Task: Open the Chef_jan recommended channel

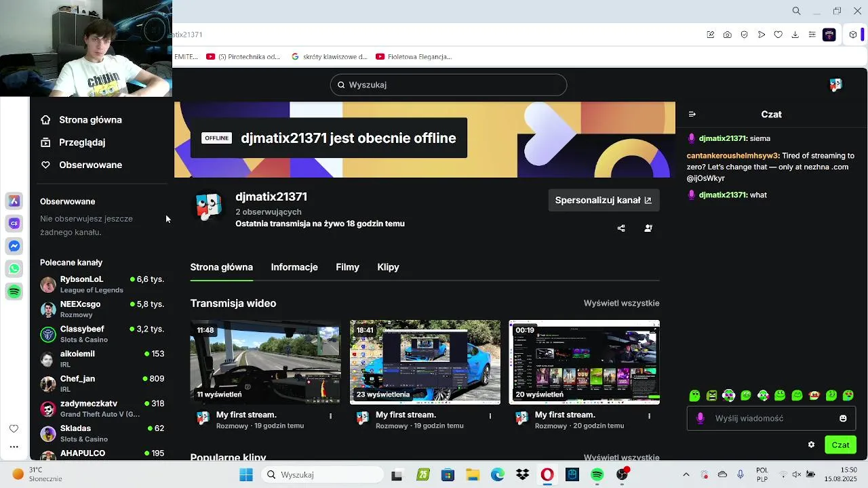Action: 102,384
